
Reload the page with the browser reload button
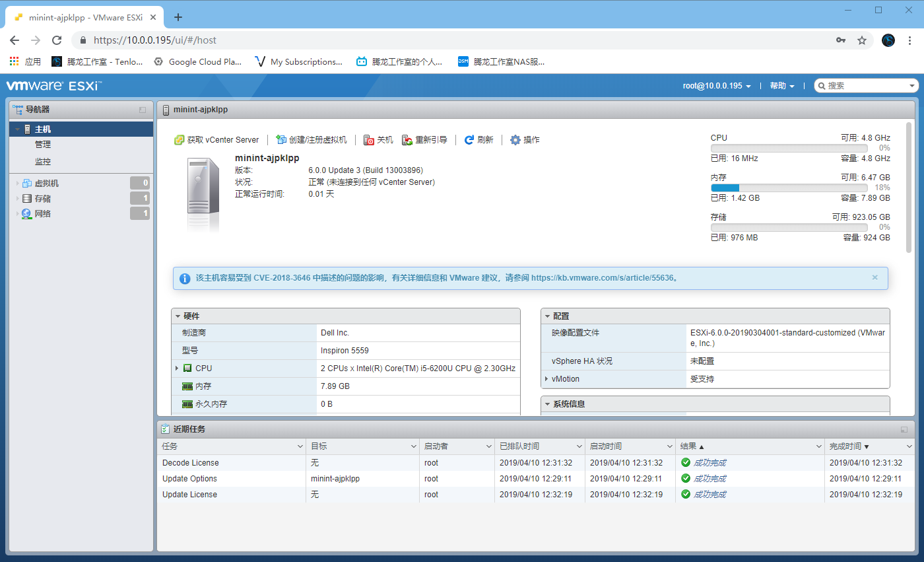(x=57, y=40)
